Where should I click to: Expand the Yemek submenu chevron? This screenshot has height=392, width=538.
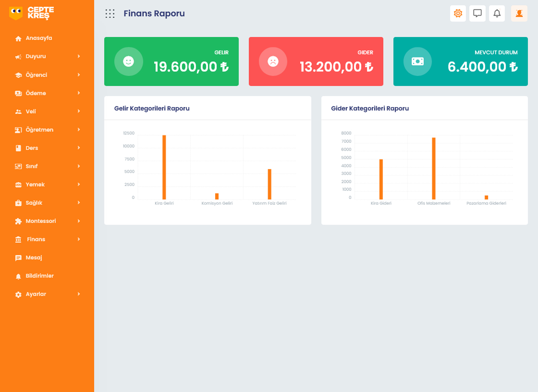(x=79, y=184)
